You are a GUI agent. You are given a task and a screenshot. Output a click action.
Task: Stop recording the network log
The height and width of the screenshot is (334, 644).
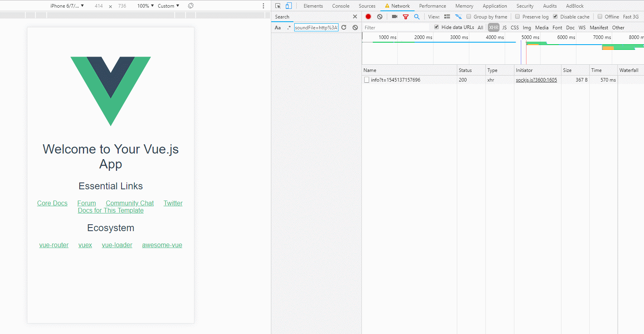(x=368, y=17)
